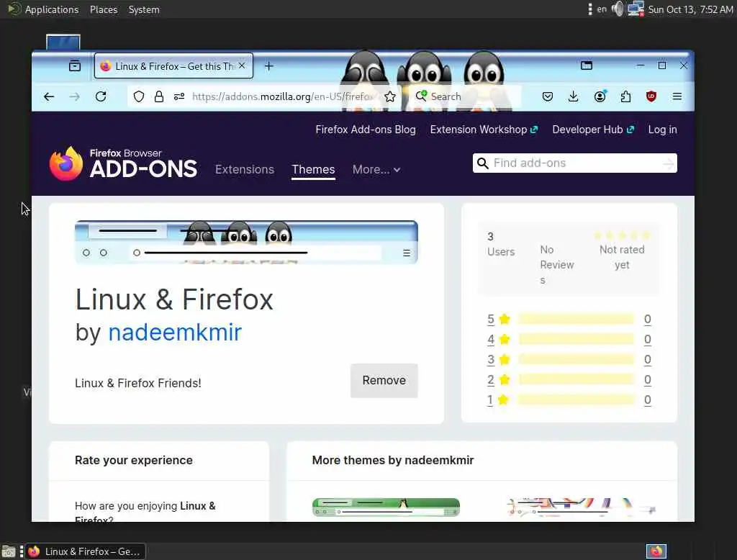The width and height of the screenshot is (737, 560).
Task: Open a new tab with plus button
Action: [x=269, y=66]
